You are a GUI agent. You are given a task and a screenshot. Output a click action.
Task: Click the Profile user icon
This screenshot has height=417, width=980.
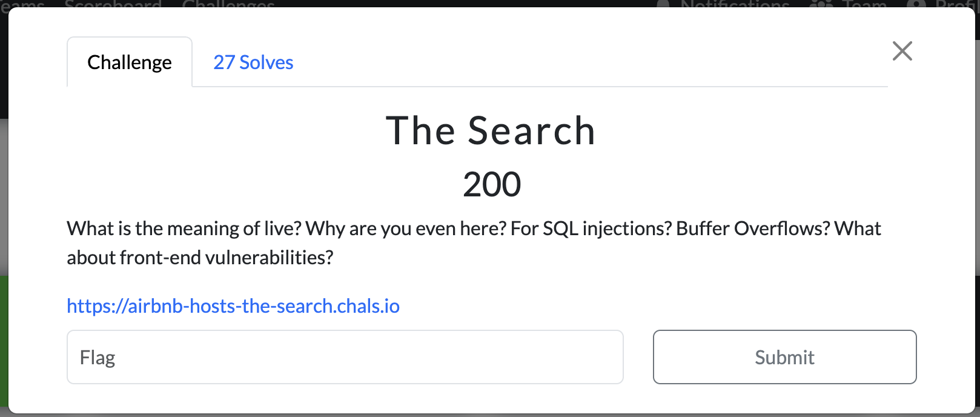pyautogui.click(x=916, y=4)
